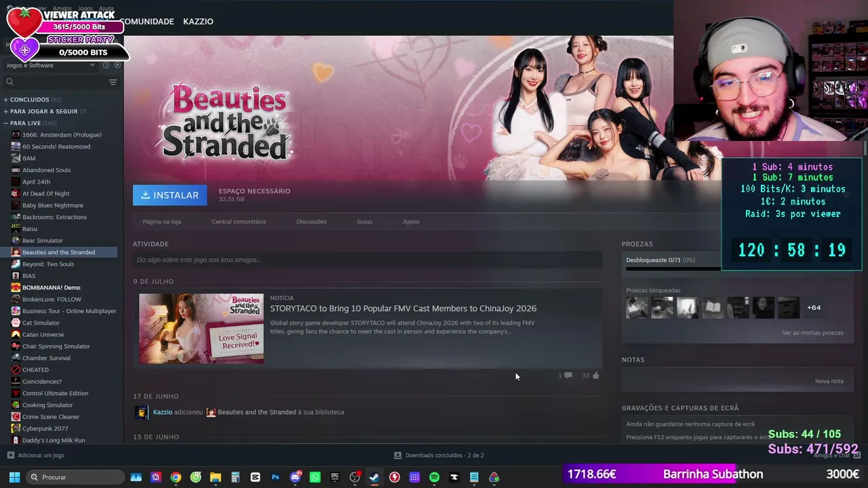Open the Apoio tab

[411, 222]
